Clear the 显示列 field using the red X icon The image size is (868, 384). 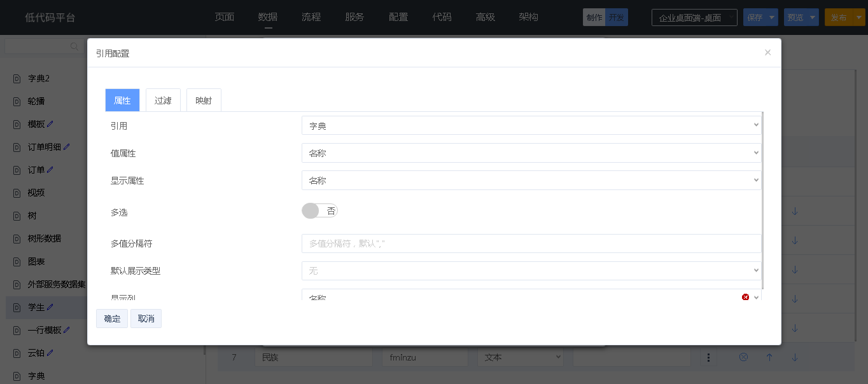pos(745,297)
